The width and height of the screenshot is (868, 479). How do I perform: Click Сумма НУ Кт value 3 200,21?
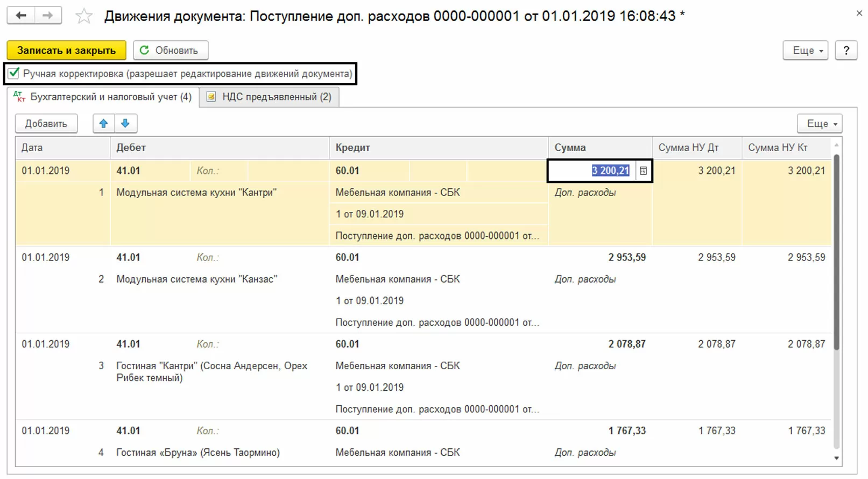point(806,171)
